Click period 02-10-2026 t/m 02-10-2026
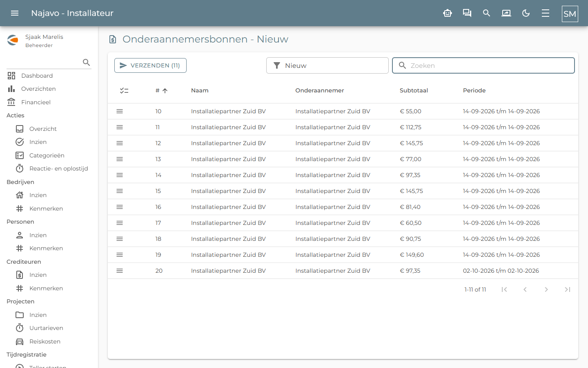The image size is (588, 368). [501, 271]
